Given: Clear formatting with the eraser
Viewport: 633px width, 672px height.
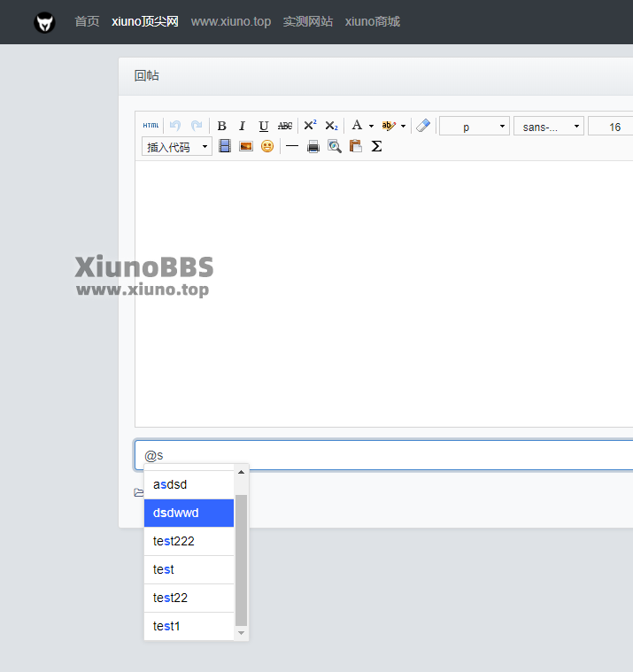Looking at the screenshot, I should [423, 126].
